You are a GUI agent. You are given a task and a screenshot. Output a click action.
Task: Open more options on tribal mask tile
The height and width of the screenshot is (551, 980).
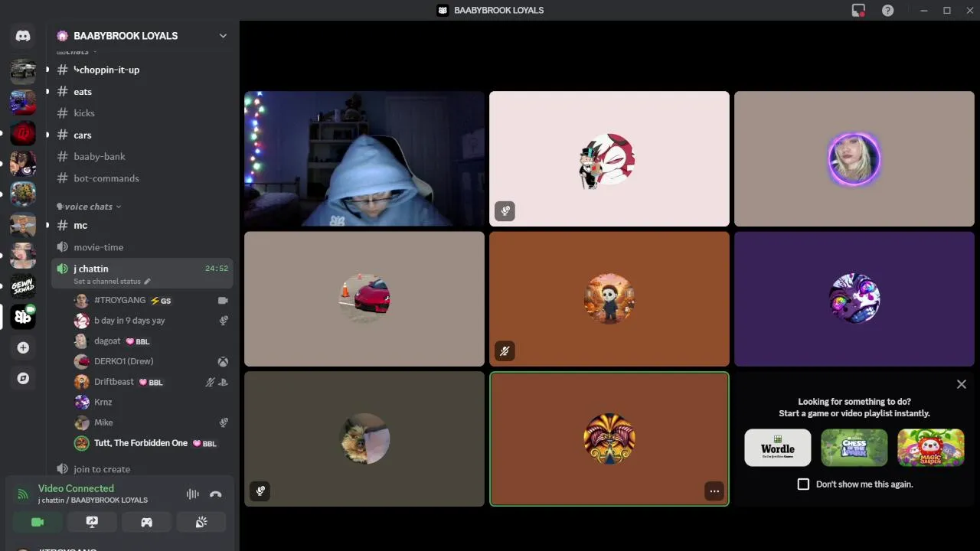point(714,491)
